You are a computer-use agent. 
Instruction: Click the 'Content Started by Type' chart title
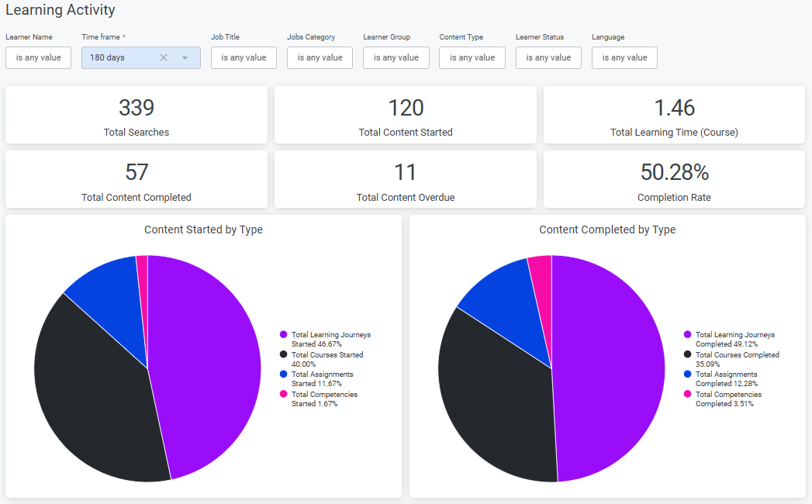[203, 230]
